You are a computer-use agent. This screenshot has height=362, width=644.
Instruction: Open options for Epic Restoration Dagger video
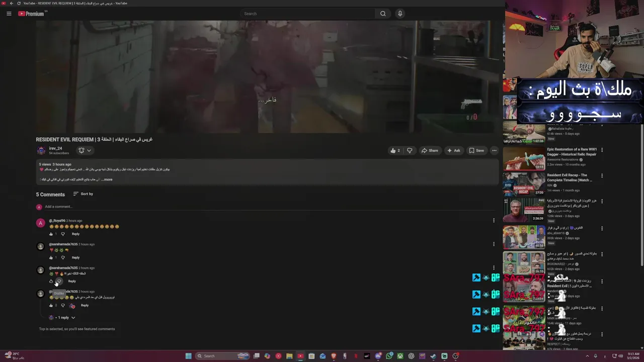coord(602,150)
